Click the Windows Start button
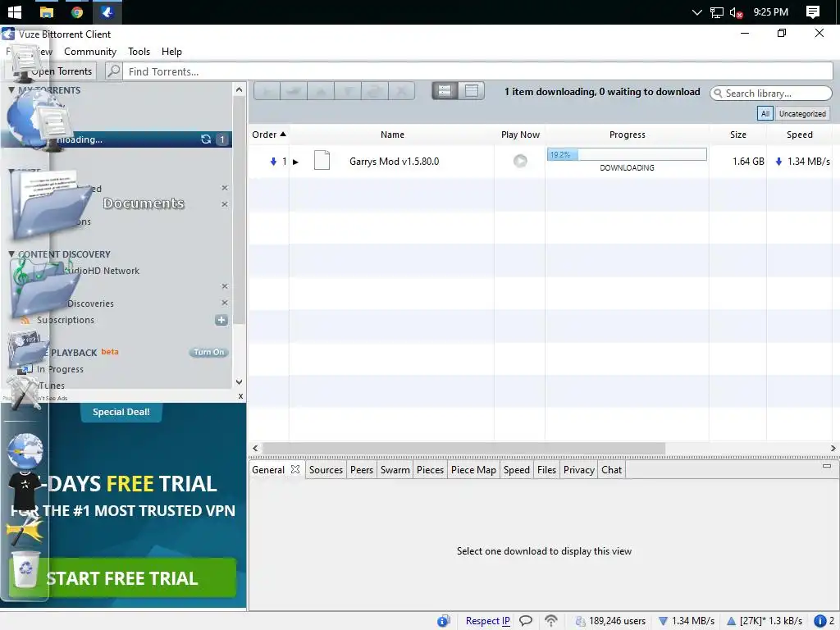Image resolution: width=840 pixels, height=630 pixels. click(x=15, y=12)
